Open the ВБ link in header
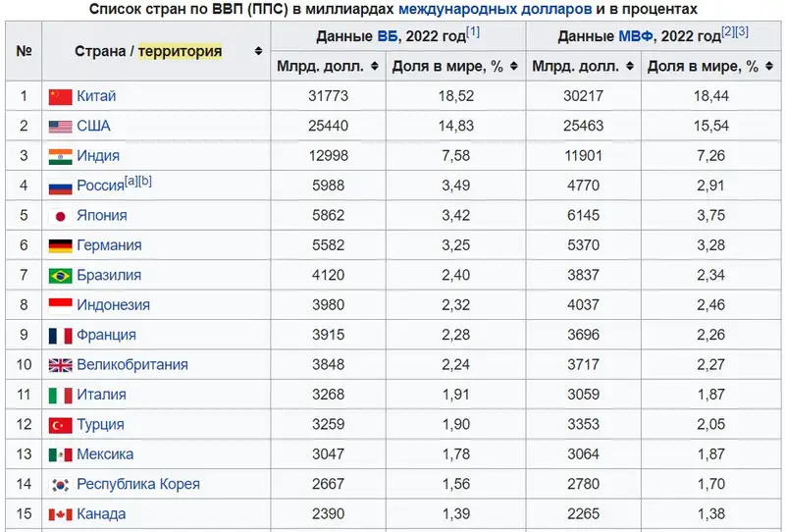Image resolution: width=785 pixels, height=532 pixels. click(x=389, y=36)
